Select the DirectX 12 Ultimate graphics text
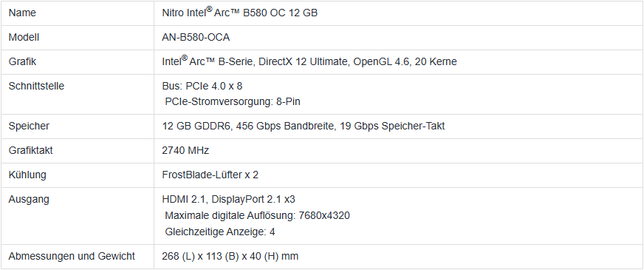Image resolution: width=644 pixels, height=270 pixels. pyautogui.click(x=303, y=61)
